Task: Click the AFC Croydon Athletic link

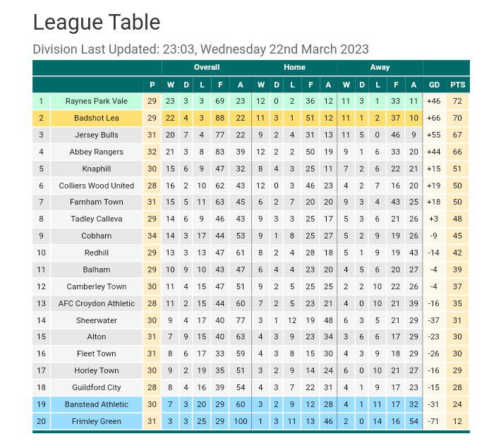Action: coord(97,303)
